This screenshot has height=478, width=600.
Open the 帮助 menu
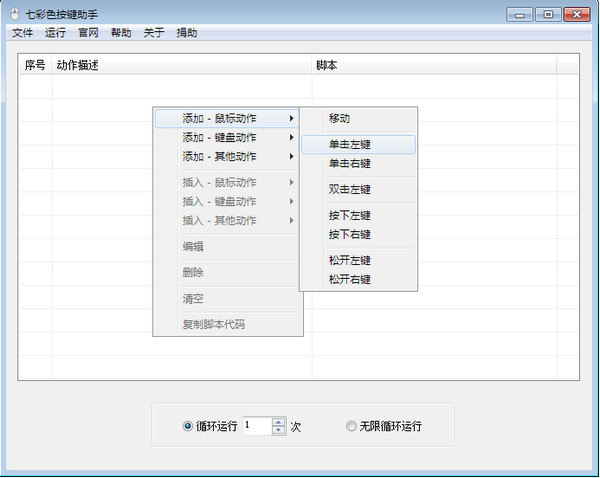click(x=121, y=33)
